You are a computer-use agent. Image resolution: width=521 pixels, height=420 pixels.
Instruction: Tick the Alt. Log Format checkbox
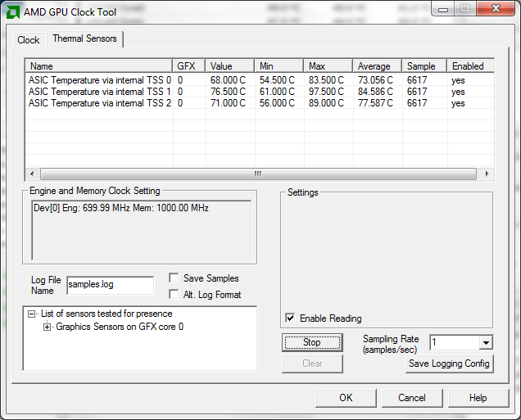(174, 294)
